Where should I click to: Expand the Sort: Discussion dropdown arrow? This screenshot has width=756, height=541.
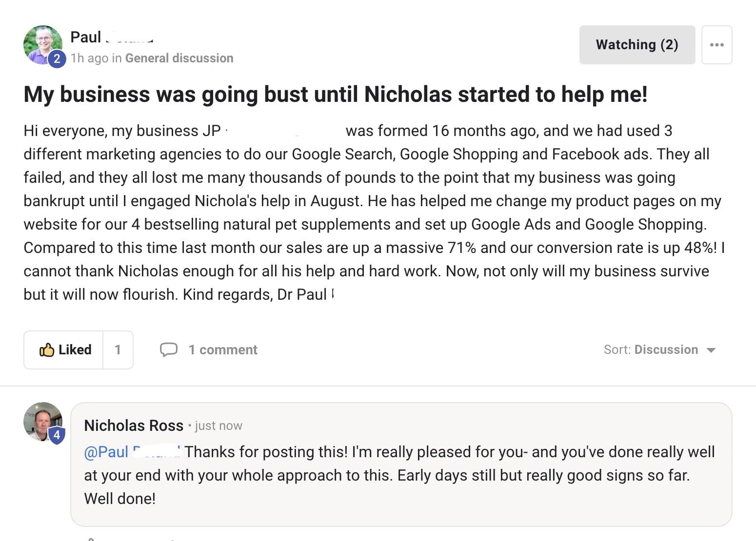[711, 350]
